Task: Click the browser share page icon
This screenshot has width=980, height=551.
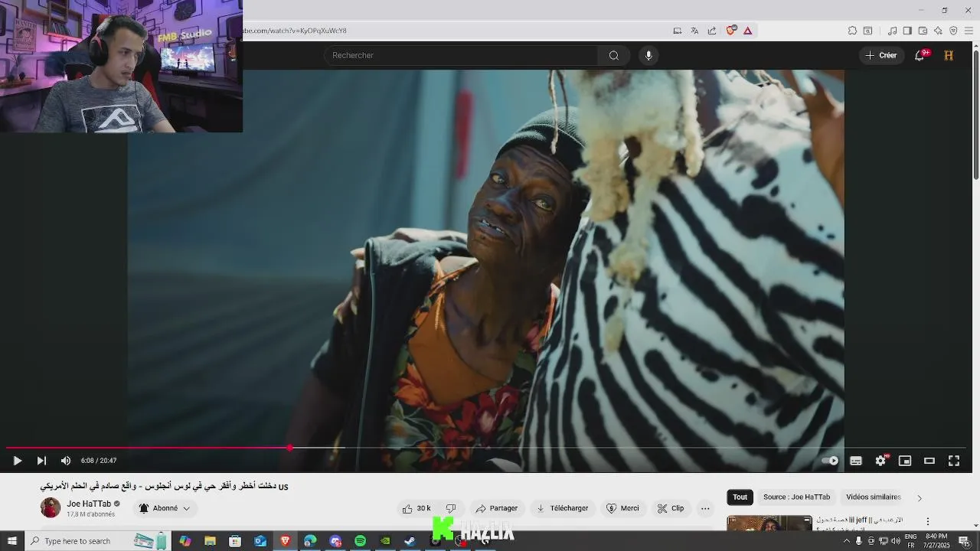Action: pyautogui.click(x=712, y=31)
